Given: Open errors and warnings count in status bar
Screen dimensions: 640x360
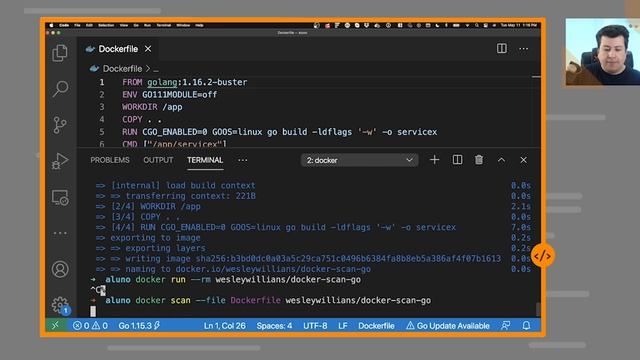Looking at the screenshot, I should tap(90, 326).
